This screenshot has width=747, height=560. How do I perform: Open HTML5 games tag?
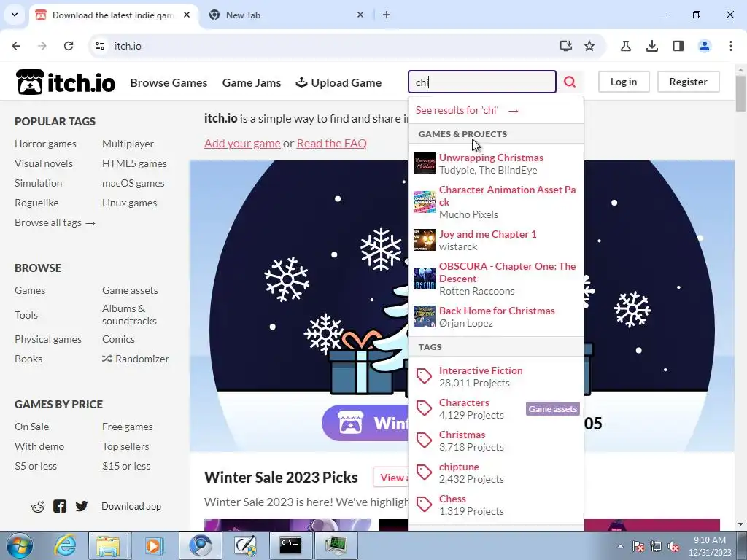coord(134,163)
